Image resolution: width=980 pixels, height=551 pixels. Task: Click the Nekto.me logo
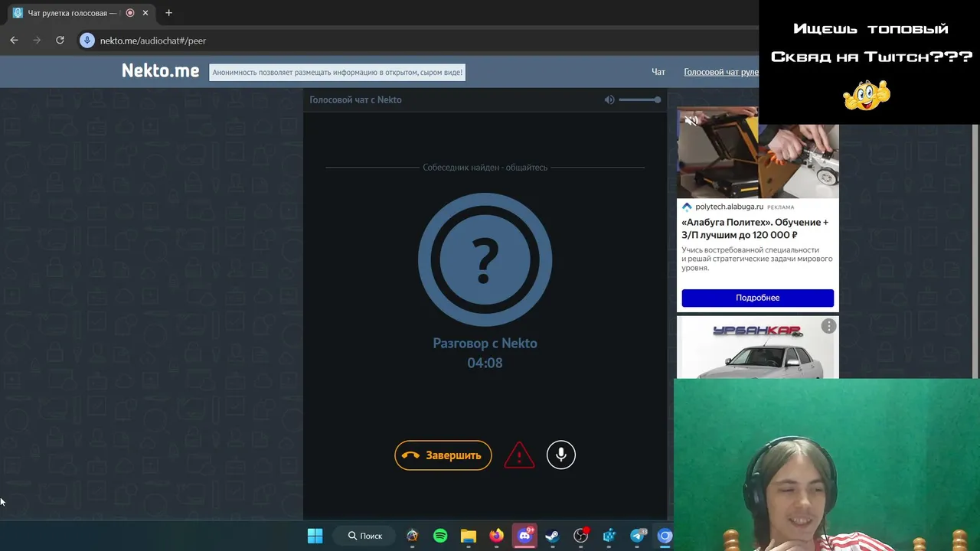tap(160, 71)
